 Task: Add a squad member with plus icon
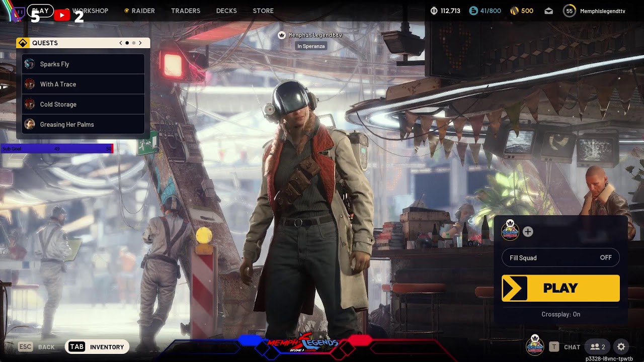(528, 232)
